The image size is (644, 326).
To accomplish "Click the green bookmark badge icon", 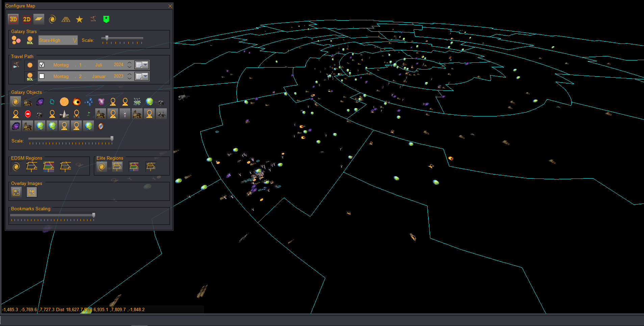I will click(106, 19).
